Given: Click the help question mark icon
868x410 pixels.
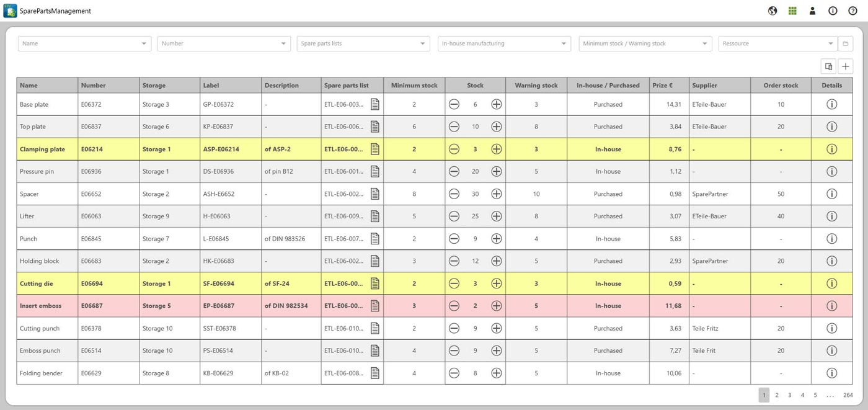Looking at the screenshot, I should point(852,11).
